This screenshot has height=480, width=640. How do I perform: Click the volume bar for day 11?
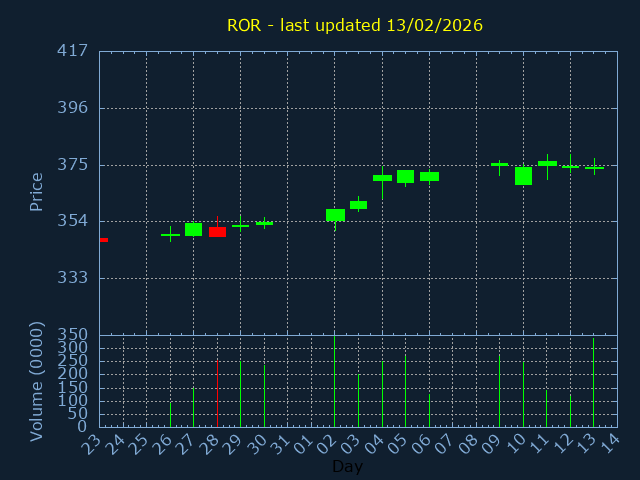coord(547,408)
